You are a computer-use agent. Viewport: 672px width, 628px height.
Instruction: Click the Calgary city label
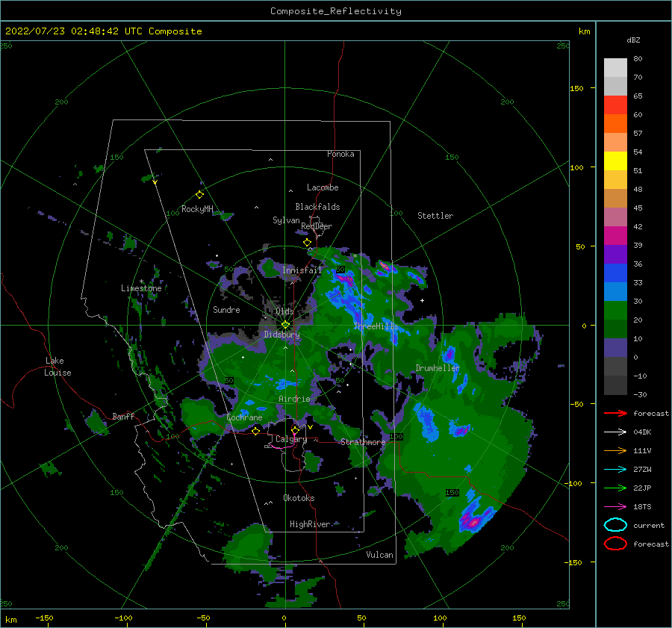tap(291, 439)
